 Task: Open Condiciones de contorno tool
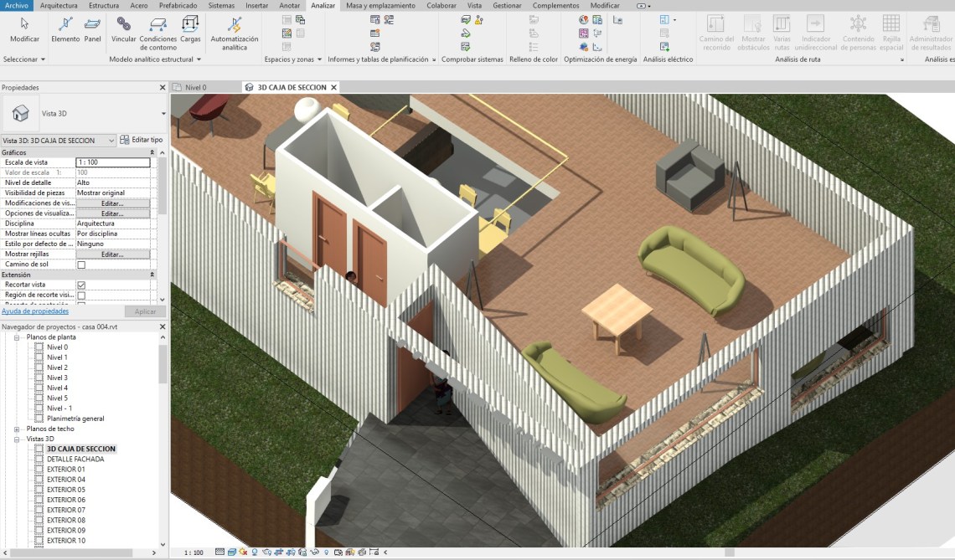click(157, 25)
